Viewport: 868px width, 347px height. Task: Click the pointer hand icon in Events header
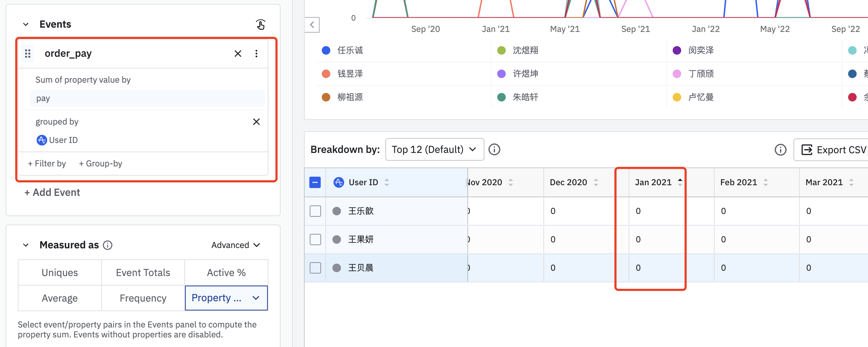point(261,24)
